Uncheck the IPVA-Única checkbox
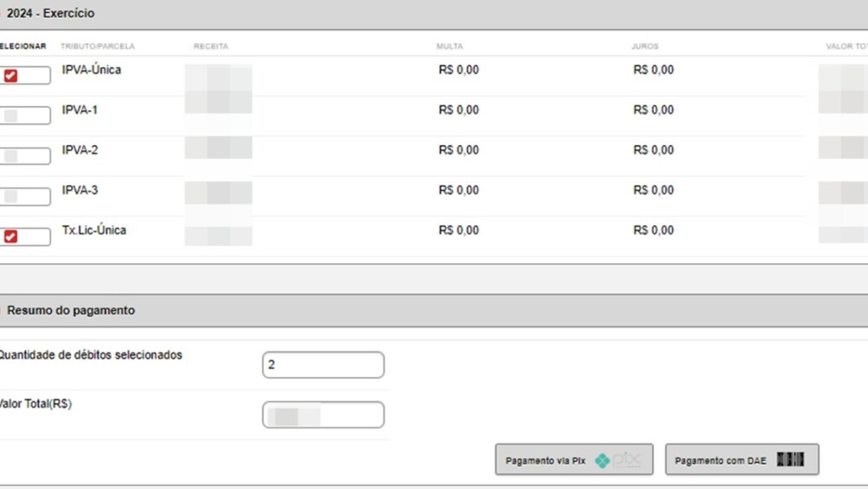Screen dimensions: 868x489 10,76
